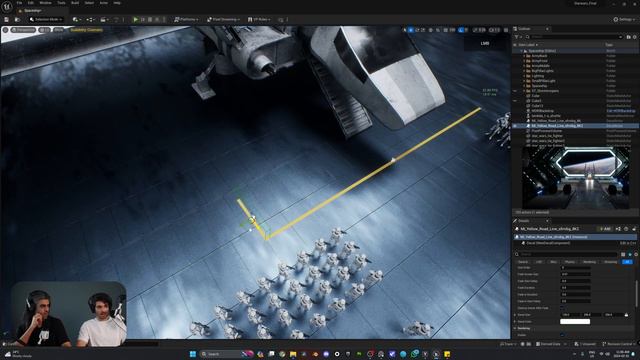Close the Outliner tab
The width and height of the screenshot is (640, 360).
click(x=547, y=29)
